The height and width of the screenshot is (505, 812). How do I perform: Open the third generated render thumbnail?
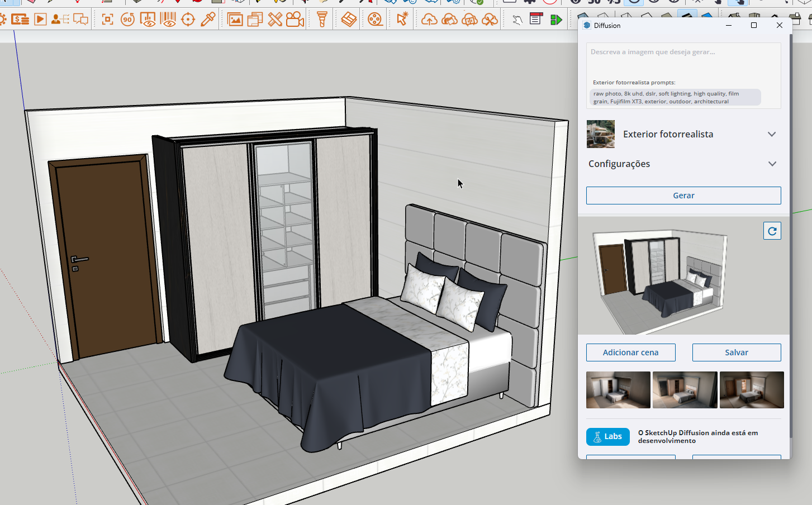click(x=751, y=390)
